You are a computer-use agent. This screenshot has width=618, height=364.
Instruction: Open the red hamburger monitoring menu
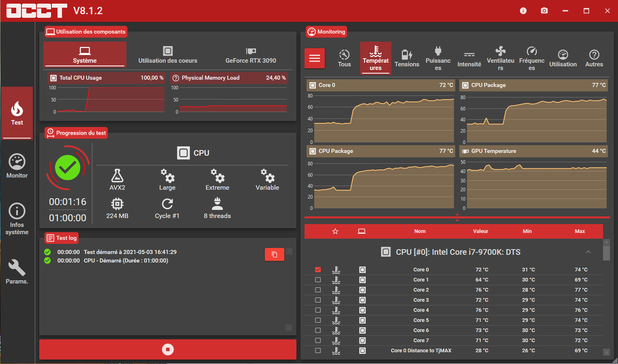click(315, 58)
